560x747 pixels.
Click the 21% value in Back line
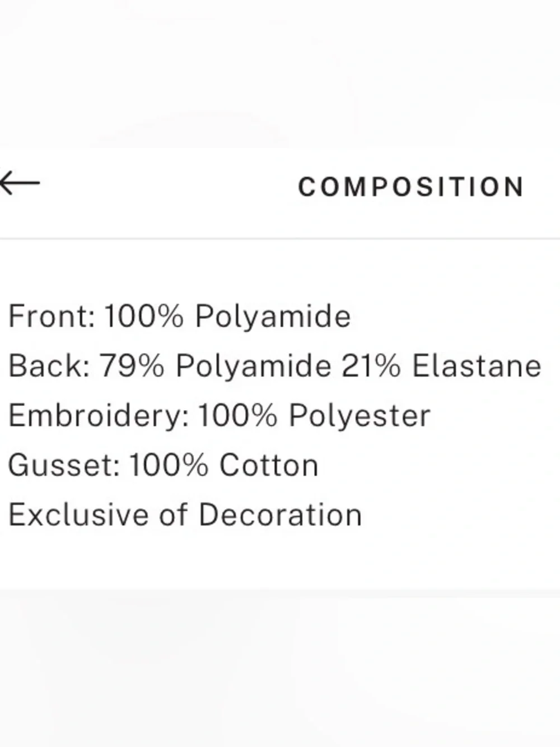[371, 366]
